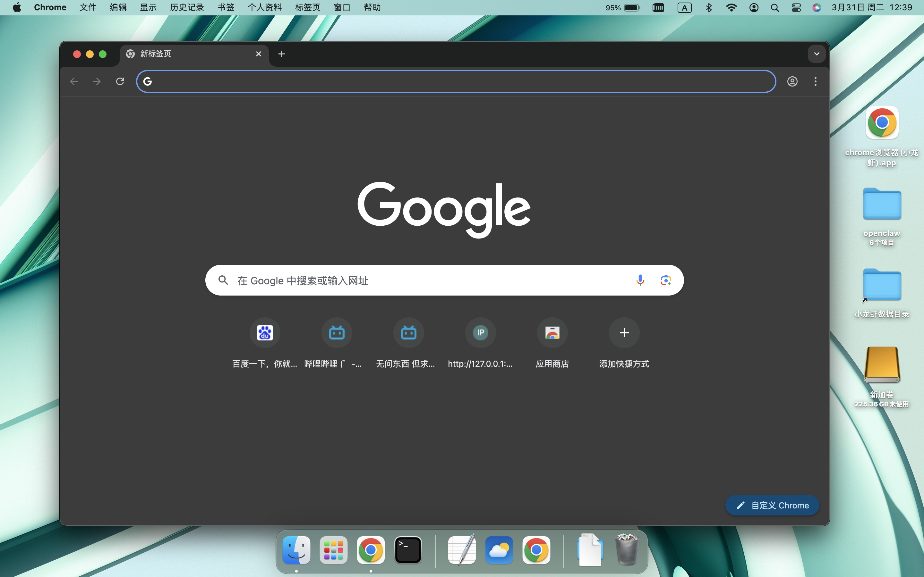924x577 pixels.
Task: Open macOS Control Center toggles icon
Action: (x=796, y=8)
